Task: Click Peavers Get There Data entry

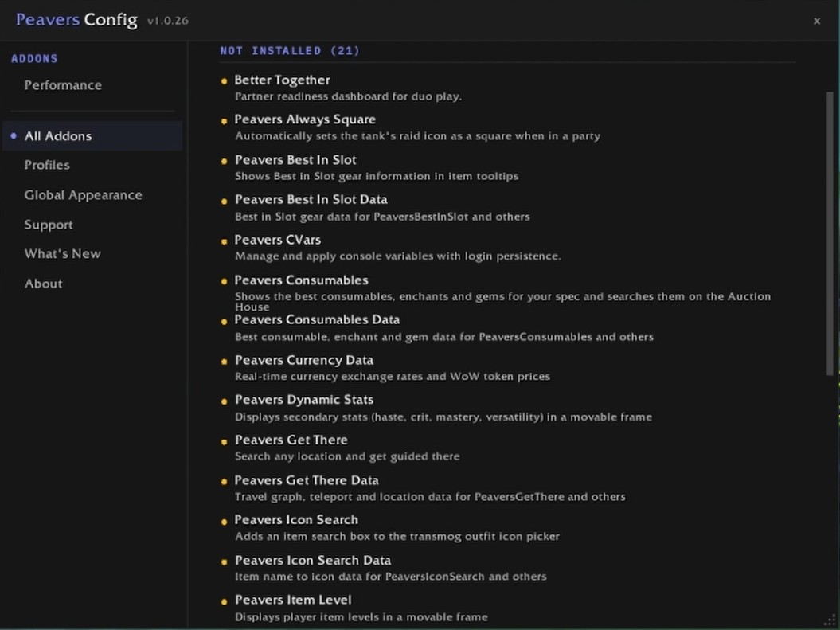Action: pos(307,480)
